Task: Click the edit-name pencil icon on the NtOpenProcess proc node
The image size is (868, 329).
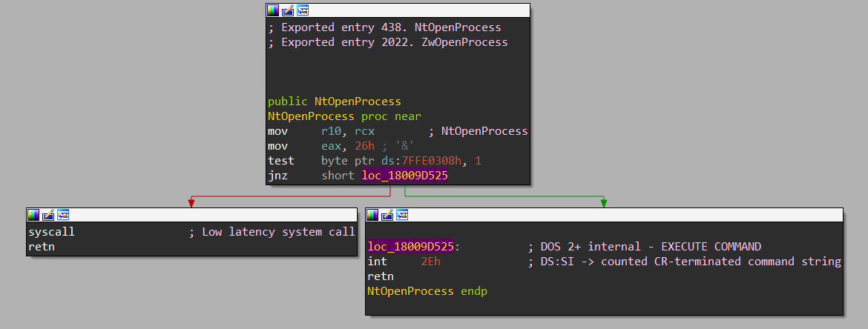Action: [288, 10]
